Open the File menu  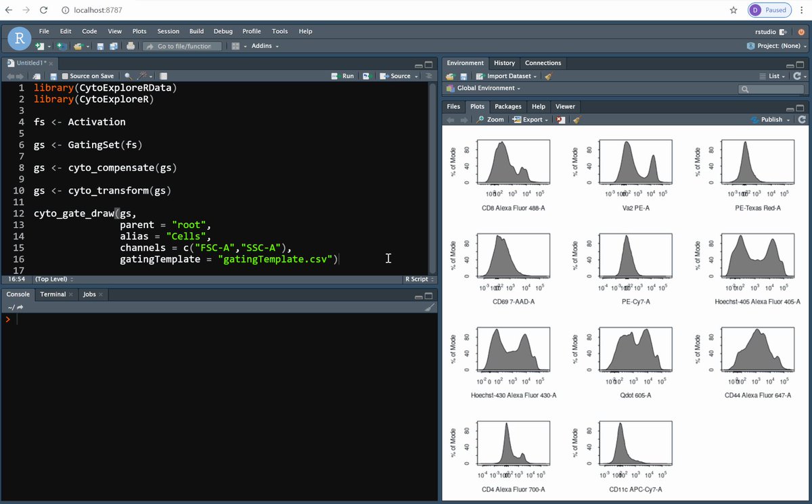point(44,31)
